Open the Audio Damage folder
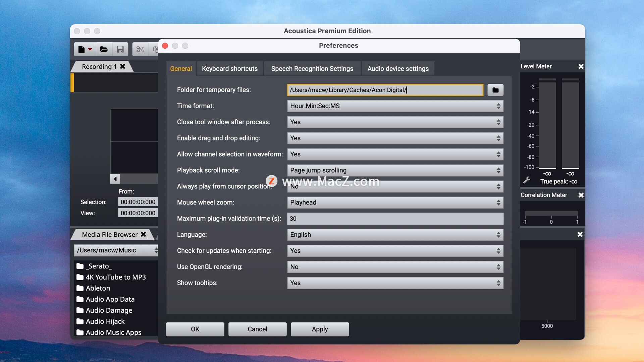The image size is (644, 362). pyautogui.click(x=104, y=310)
